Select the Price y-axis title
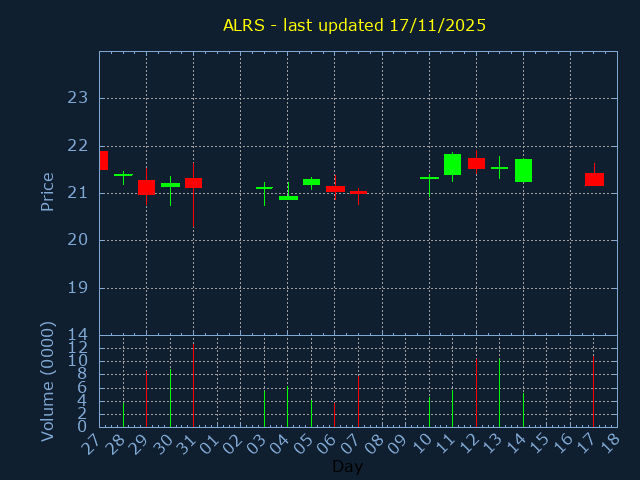This screenshot has height=480, width=640. coord(47,191)
